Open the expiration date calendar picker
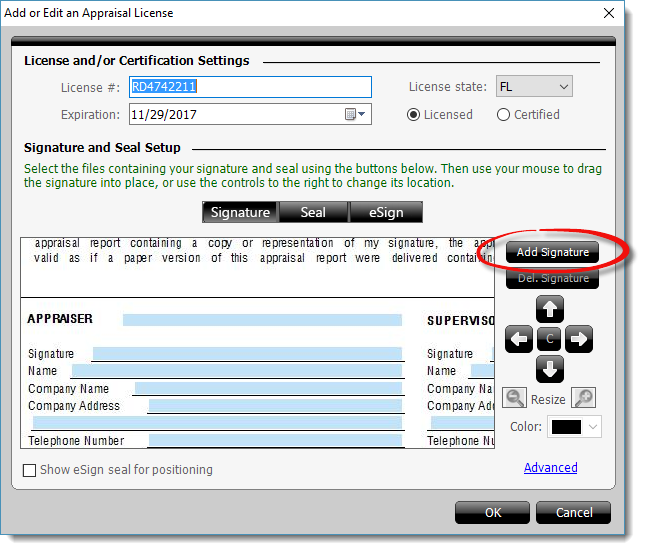Image resolution: width=657 pixels, height=550 pixels. [355, 114]
